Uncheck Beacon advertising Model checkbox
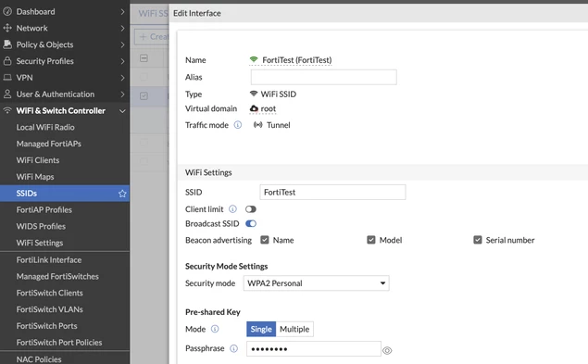The width and height of the screenshot is (588, 364). (371, 240)
